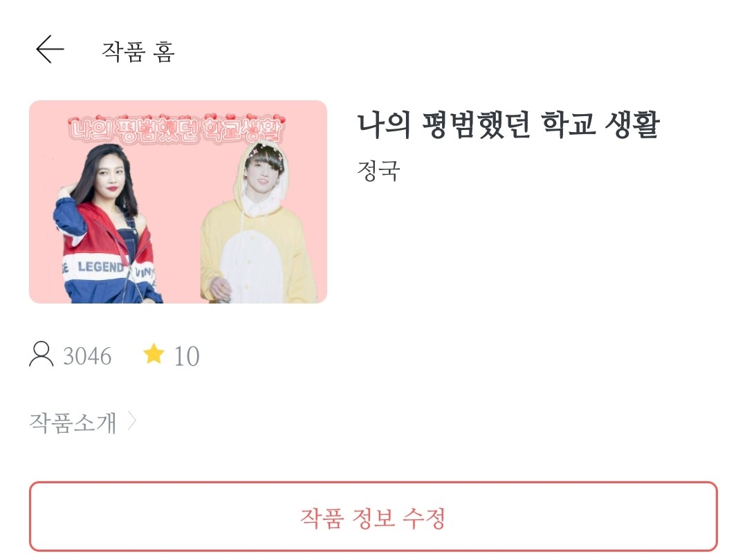Click the heart-decorated title text on the cover
The image size is (747, 560).
[176, 129]
